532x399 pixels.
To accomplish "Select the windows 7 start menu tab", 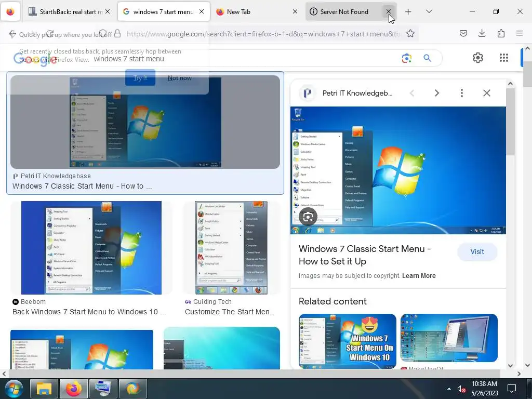I will click(x=164, y=11).
